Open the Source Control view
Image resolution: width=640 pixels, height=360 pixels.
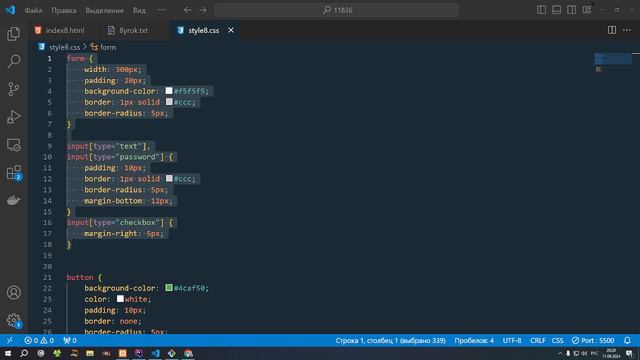pos(13,89)
